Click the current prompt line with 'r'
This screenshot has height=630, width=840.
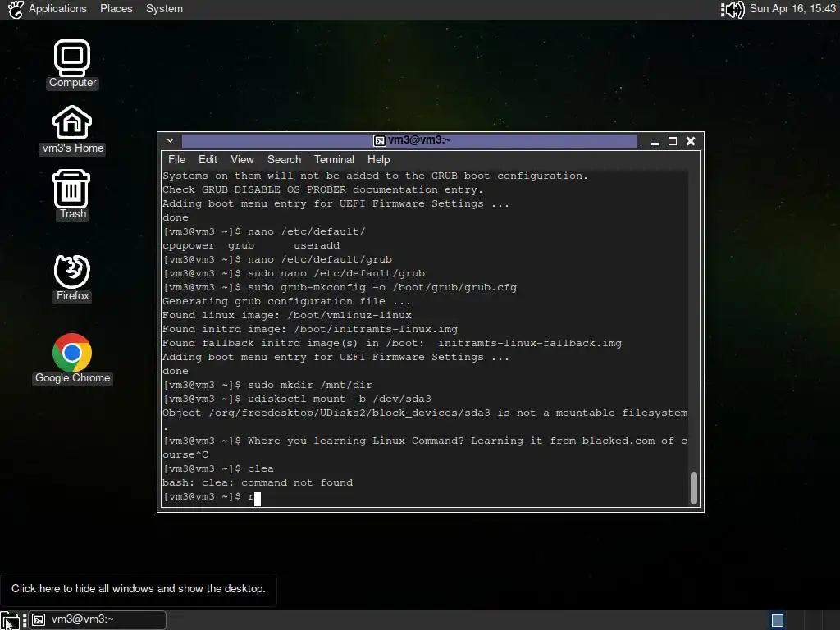[212, 497]
